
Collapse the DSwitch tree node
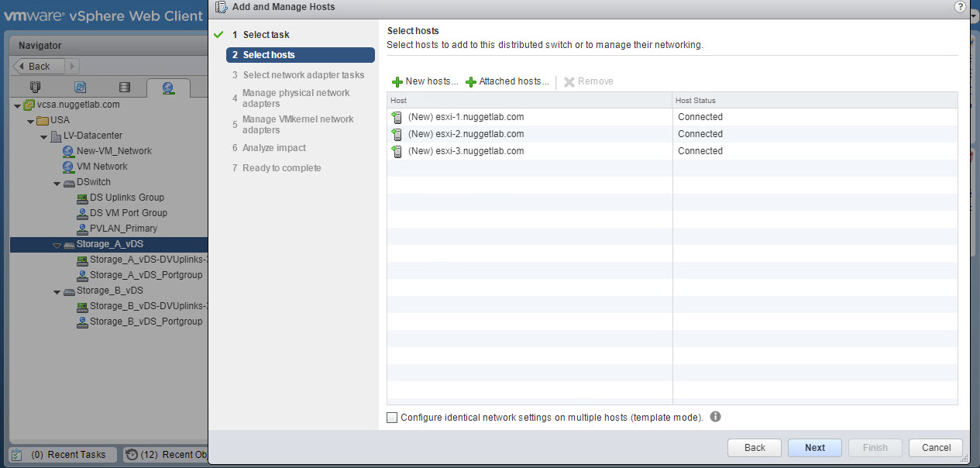pyautogui.click(x=57, y=183)
